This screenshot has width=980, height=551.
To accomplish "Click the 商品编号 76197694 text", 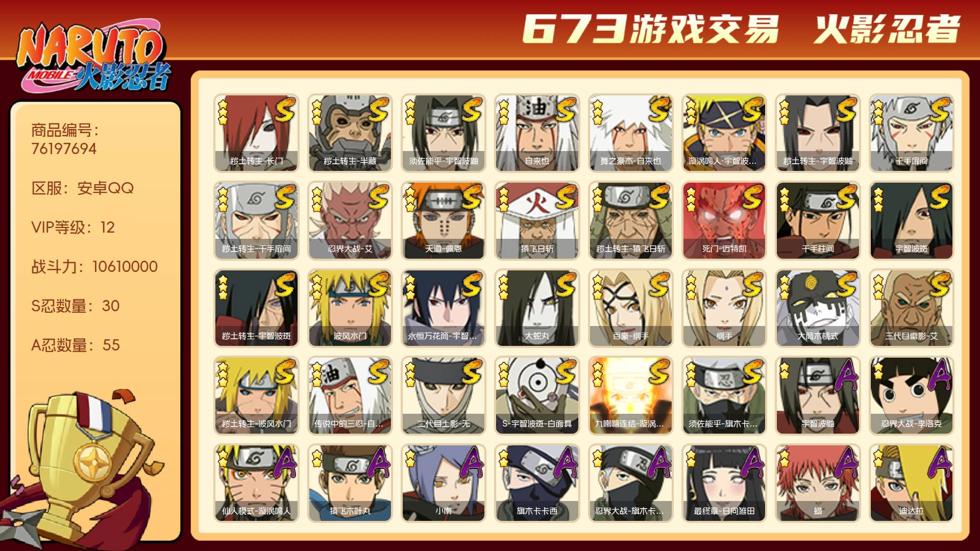I will [65, 139].
